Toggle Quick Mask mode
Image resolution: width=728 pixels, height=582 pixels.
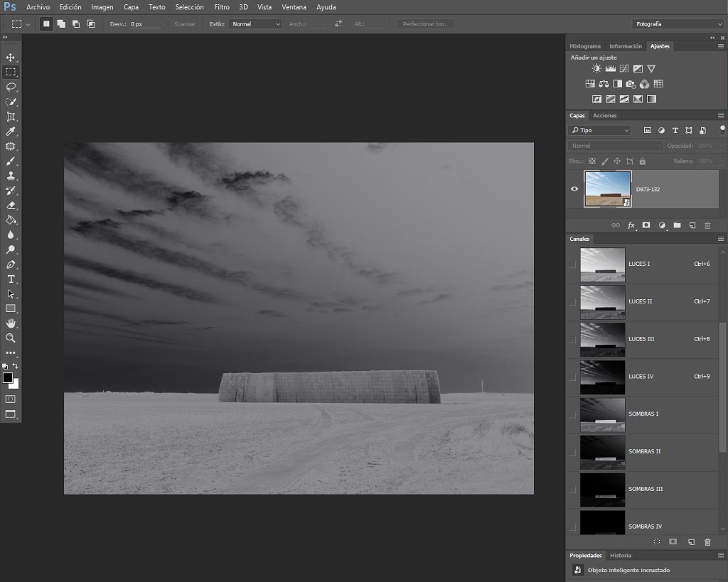[x=10, y=399]
